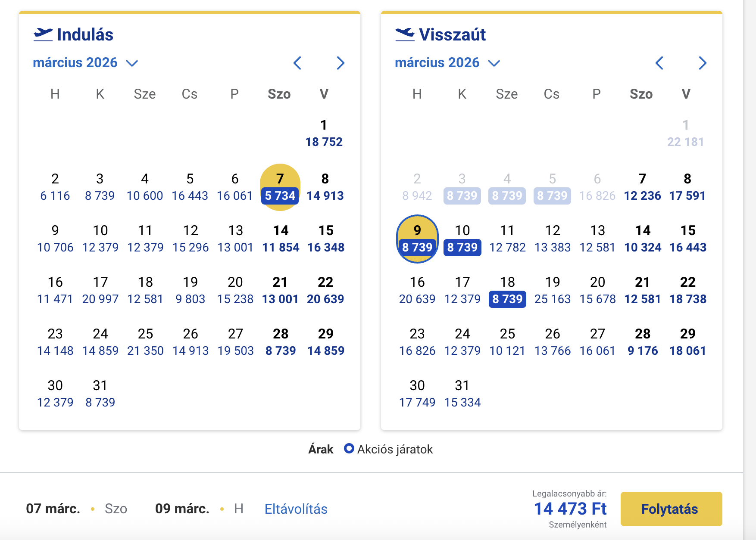Select departure date 31 priced 8 739
The image size is (756, 540).
point(100,394)
